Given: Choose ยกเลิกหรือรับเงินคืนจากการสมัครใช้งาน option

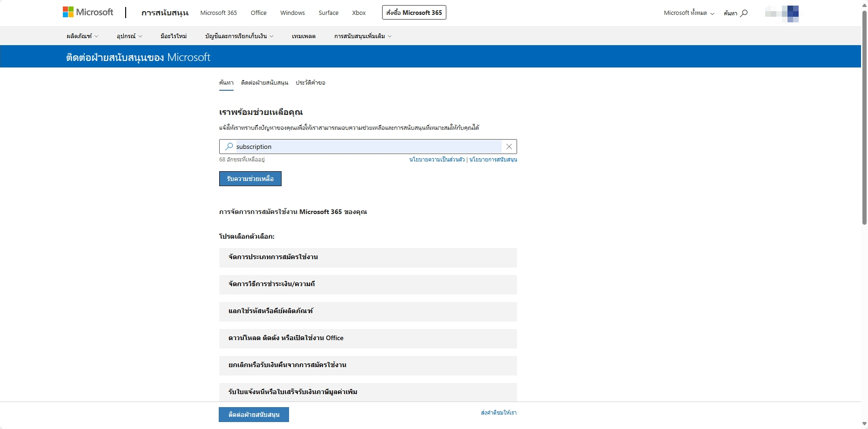Looking at the screenshot, I should click(368, 365).
